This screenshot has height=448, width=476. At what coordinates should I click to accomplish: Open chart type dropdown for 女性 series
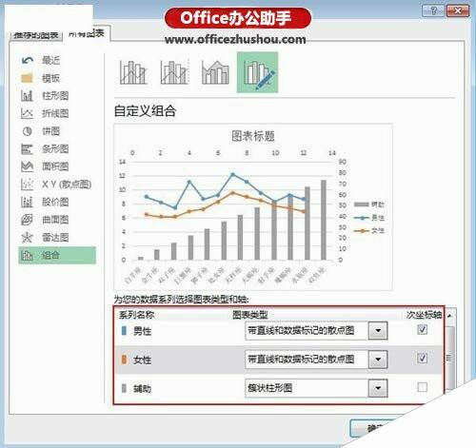tap(378, 360)
